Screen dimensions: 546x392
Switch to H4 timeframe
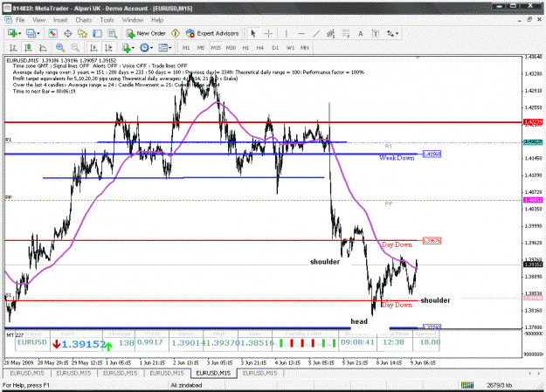pyautogui.click(x=260, y=48)
